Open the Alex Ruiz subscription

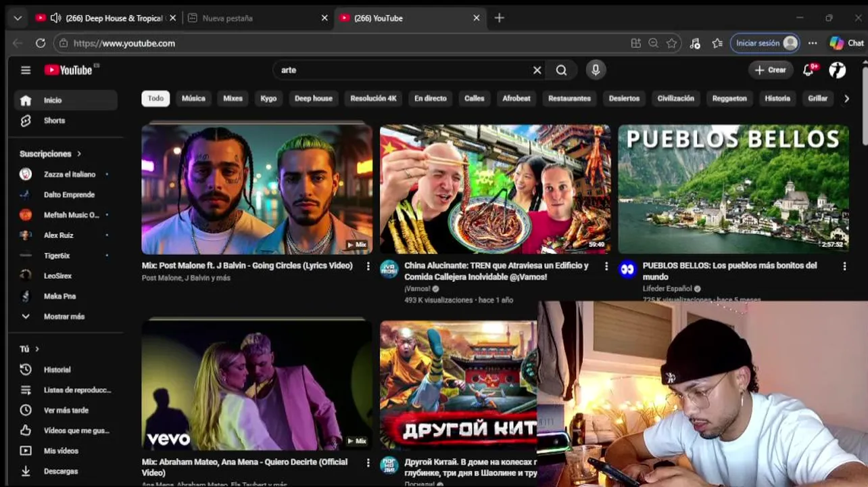pyautogui.click(x=66, y=235)
